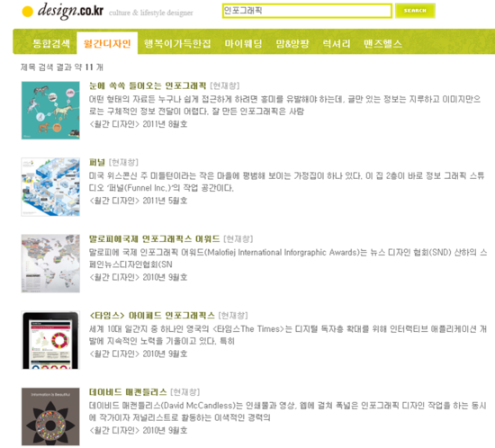This screenshot has width=495, height=448.
Task: Open 말로피에국제 인포그래픽스 어워드 article
Action: tap(155, 238)
